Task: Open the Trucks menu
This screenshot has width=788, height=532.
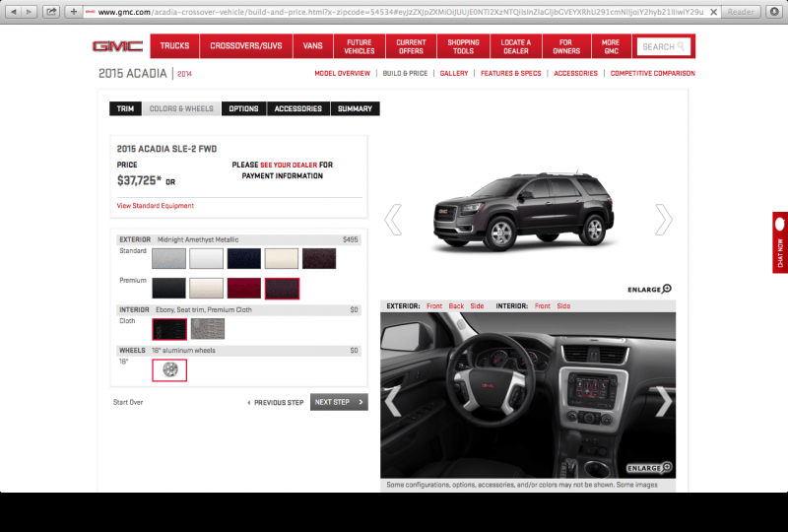Action: (174, 45)
